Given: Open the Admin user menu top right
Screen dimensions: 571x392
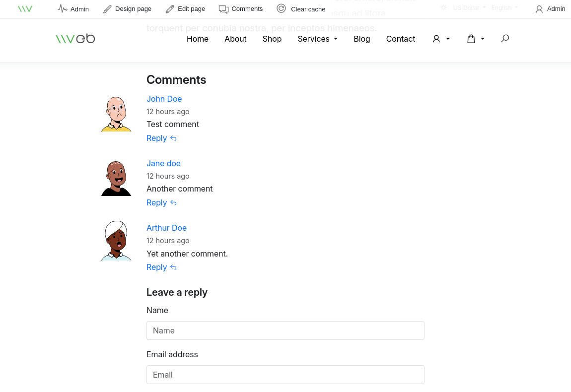Looking at the screenshot, I should click(550, 9).
